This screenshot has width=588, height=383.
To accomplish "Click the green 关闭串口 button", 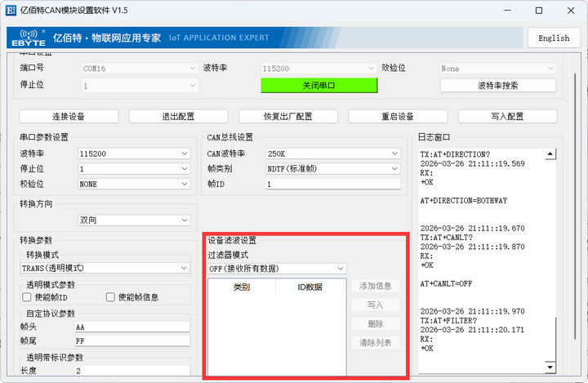I will (318, 86).
